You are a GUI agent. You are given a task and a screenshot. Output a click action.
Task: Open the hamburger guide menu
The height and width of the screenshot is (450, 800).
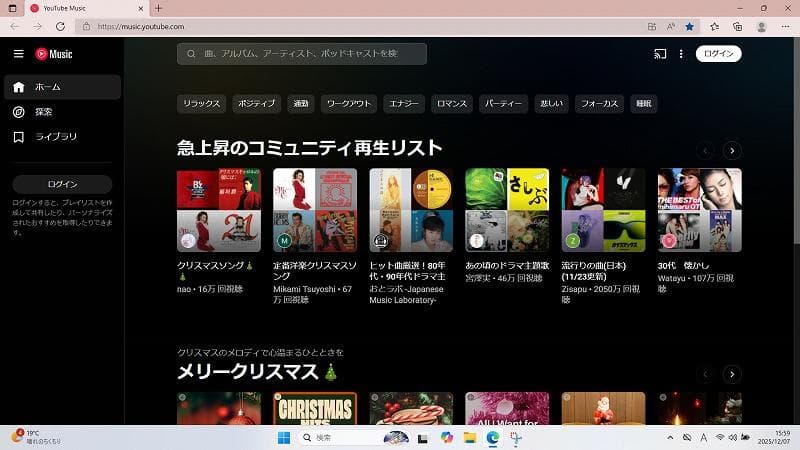point(18,54)
